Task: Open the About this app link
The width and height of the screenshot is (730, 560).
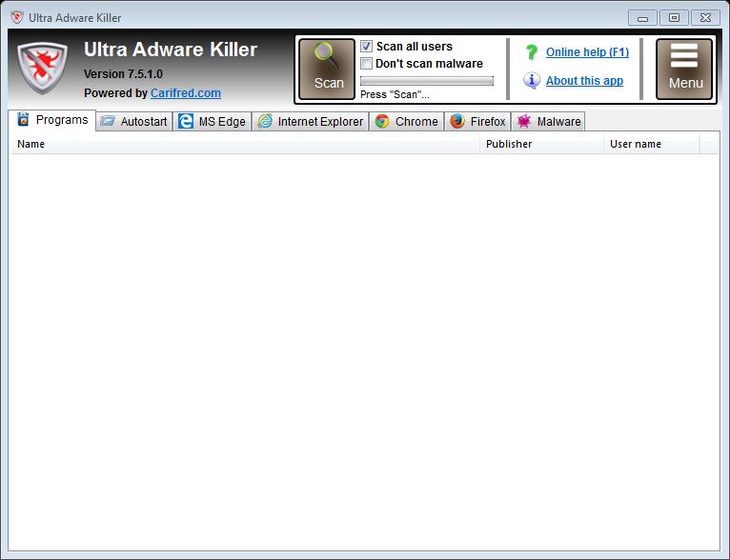Action: click(x=584, y=80)
